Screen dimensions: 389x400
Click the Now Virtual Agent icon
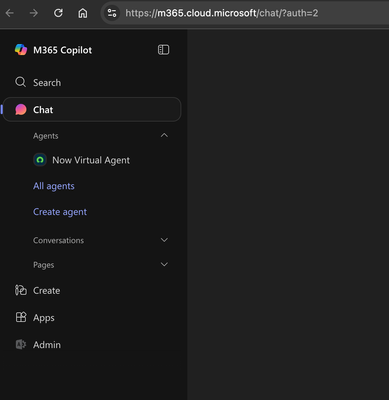[40, 160]
